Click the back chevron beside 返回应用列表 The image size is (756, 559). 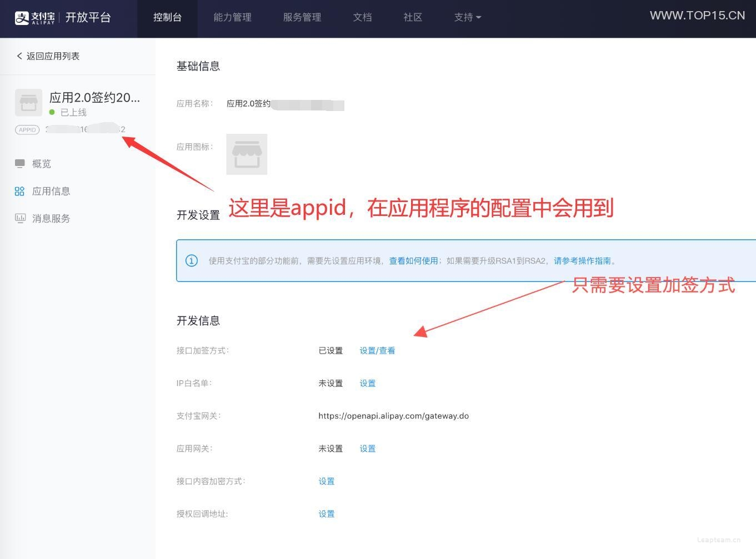point(19,56)
